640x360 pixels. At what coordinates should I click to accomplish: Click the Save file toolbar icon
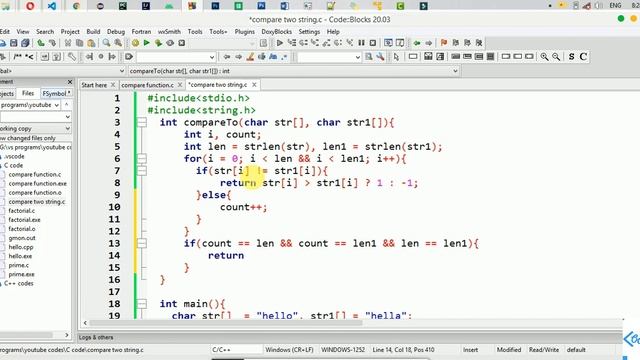(x=13, y=43)
